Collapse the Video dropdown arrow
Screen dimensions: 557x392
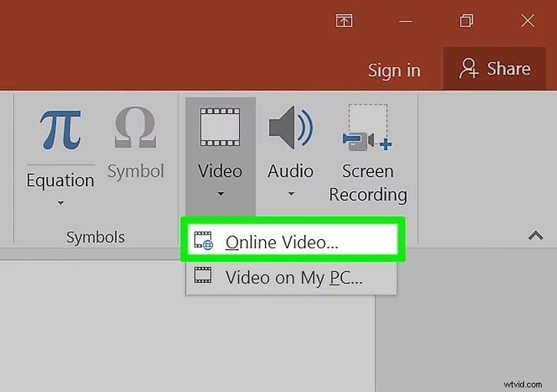pos(220,194)
